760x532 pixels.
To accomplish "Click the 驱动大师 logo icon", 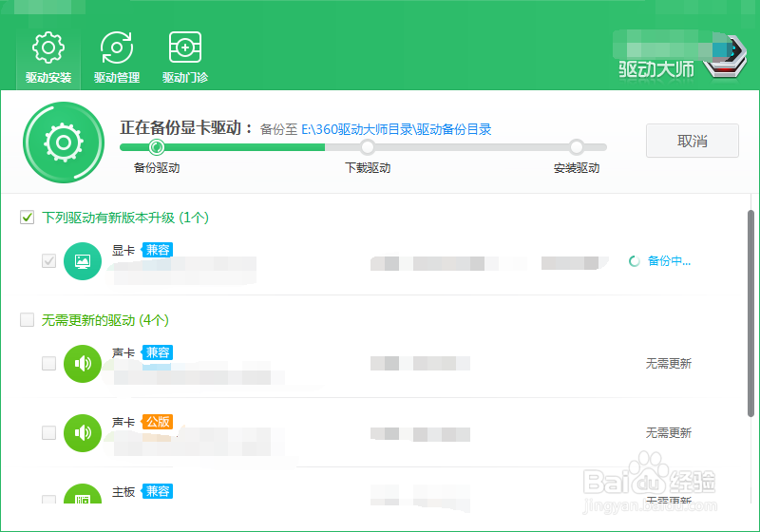I will (725, 57).
